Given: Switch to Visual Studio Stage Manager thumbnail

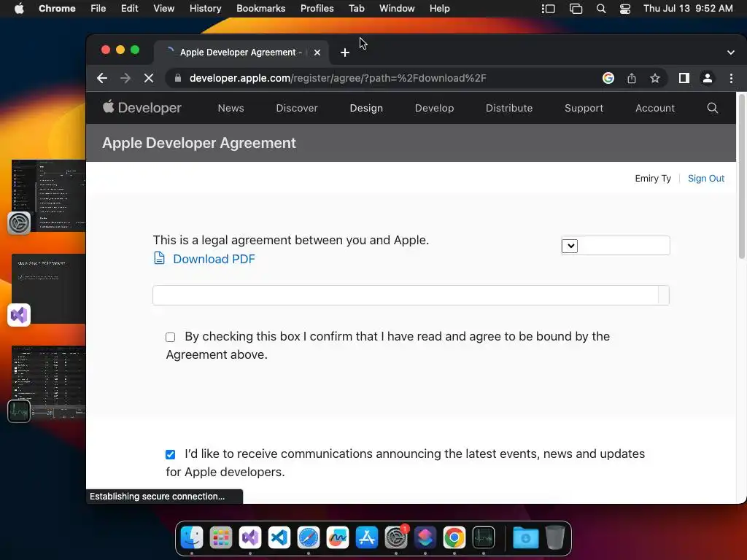Looking at the screenshot, I should tap(49, 289).
